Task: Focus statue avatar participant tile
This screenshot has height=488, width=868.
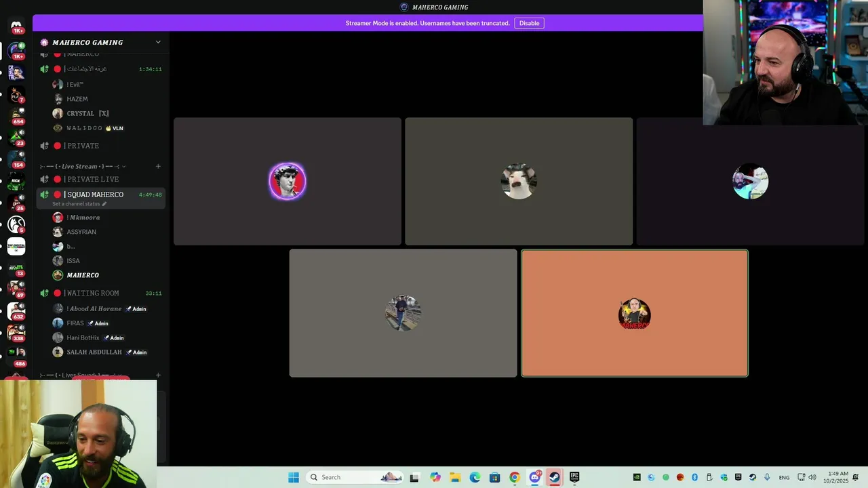Action: (288, 182)
